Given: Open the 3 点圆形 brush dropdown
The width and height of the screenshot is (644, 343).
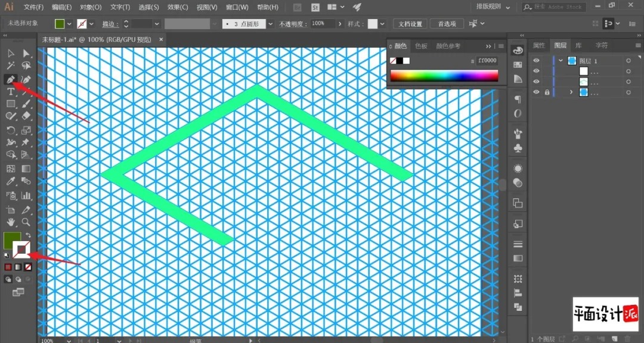Looking at the screenshot, I should (x=270, y=24).
